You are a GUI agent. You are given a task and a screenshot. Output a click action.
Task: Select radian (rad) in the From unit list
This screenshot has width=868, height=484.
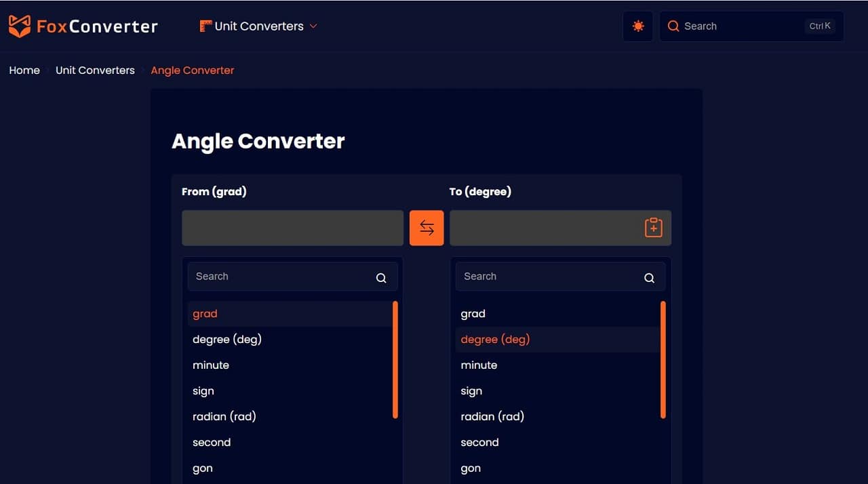click(x=224, y=416)
